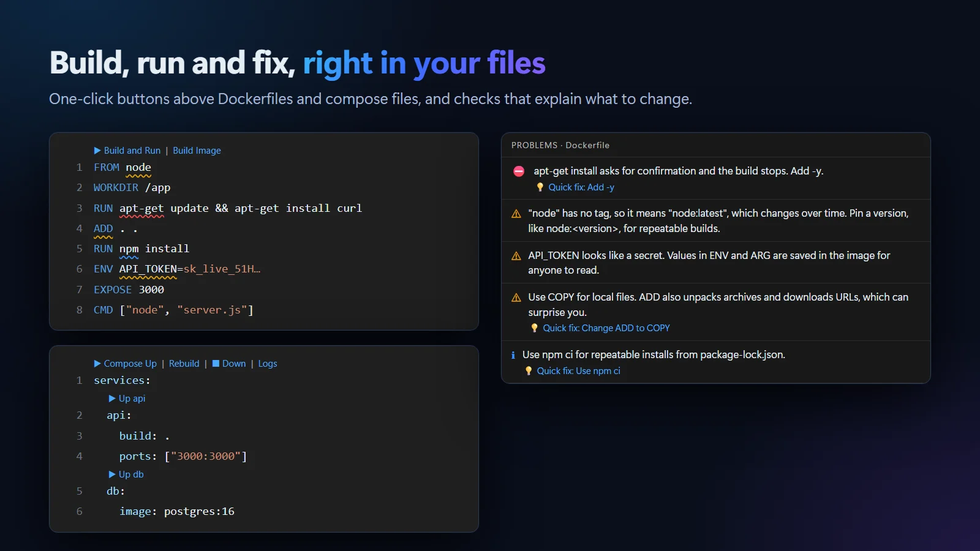Click the play triangle before Compose Up
Screen dimensions: 980x551
click(97, 364)
